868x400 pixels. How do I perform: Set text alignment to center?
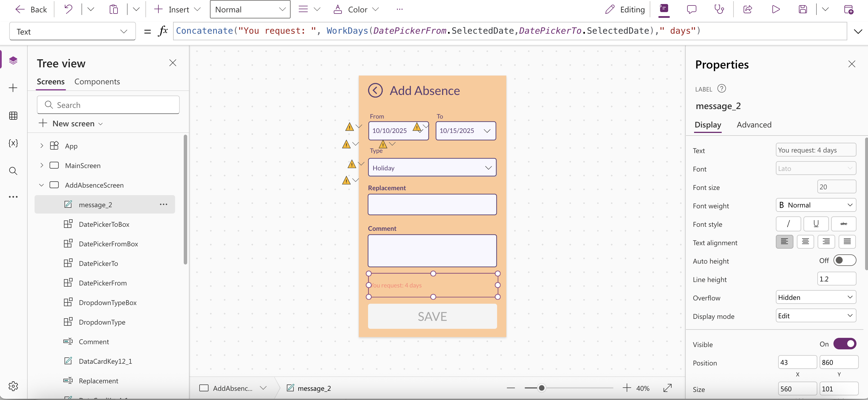[x=805, y=242]
